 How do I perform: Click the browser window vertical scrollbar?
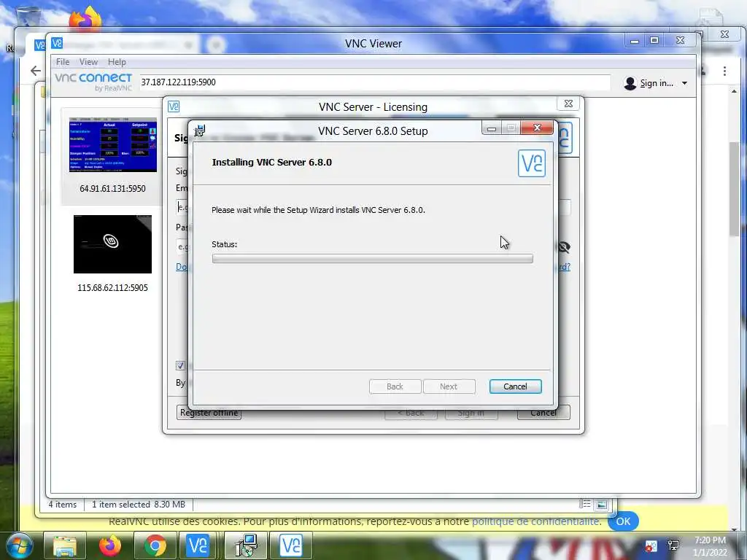tap(734, 189)
